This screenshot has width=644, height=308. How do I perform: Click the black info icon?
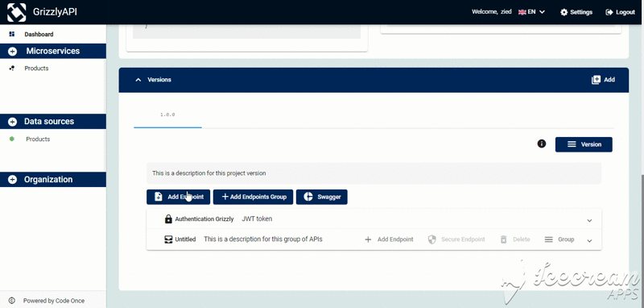point(542,144)
